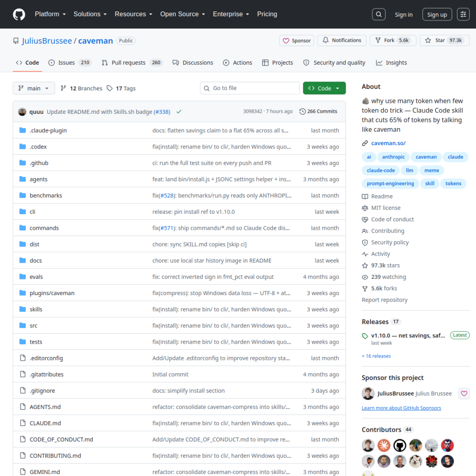Viewport: 476px width, 476px height.
Task: Open the GitHub home logo
Action: (x=19, y=14)
